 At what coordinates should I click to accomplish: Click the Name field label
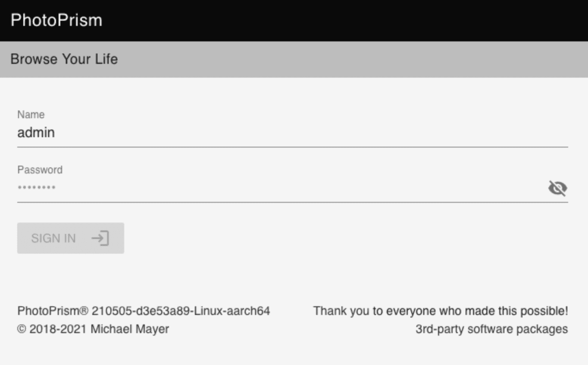tap(31, 114)
